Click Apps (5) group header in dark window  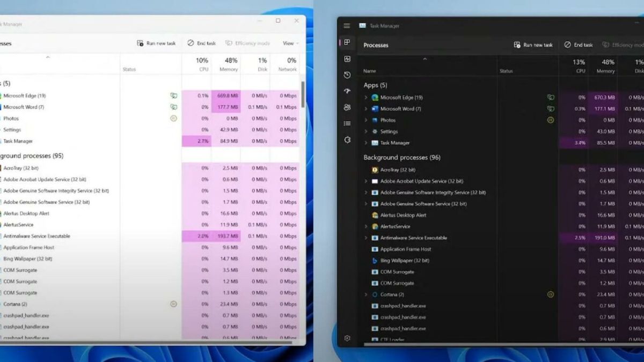pyautogui.click(x=375, y=85)
